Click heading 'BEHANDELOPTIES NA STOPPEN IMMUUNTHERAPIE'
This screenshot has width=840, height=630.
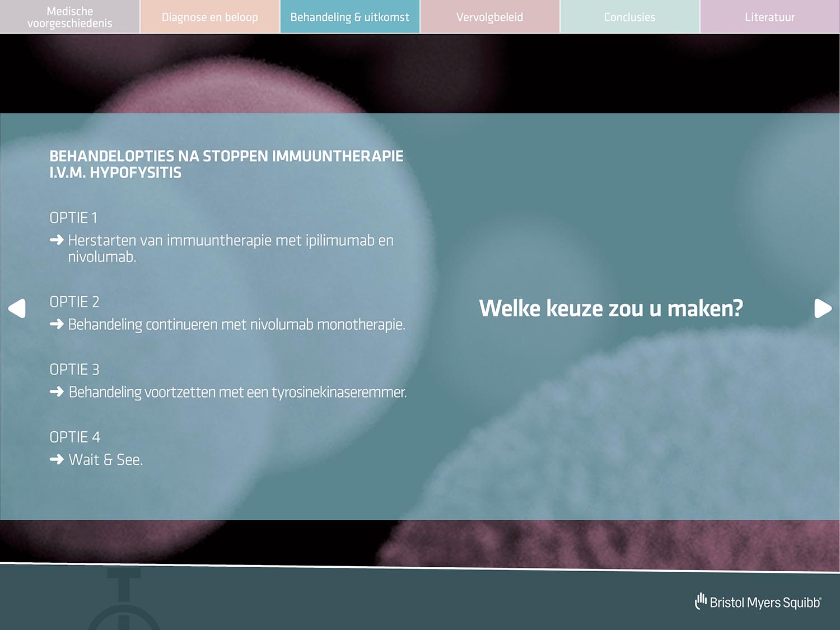pyautogui.click(x=226, y=156)
